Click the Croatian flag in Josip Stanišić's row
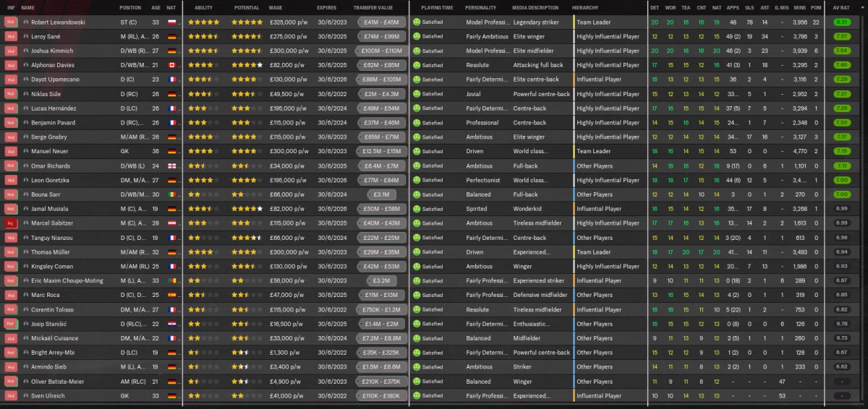 tap(171, 324)
